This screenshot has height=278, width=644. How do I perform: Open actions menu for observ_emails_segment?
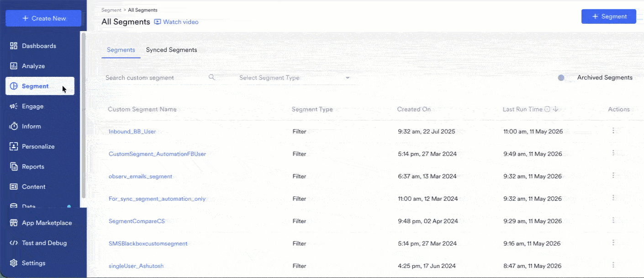(613, 176)
